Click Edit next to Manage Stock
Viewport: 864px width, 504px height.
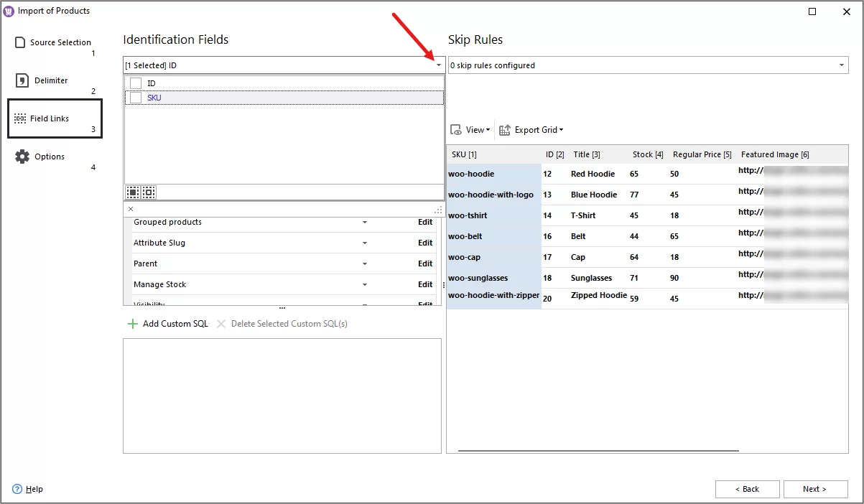(x=425, y=284)
